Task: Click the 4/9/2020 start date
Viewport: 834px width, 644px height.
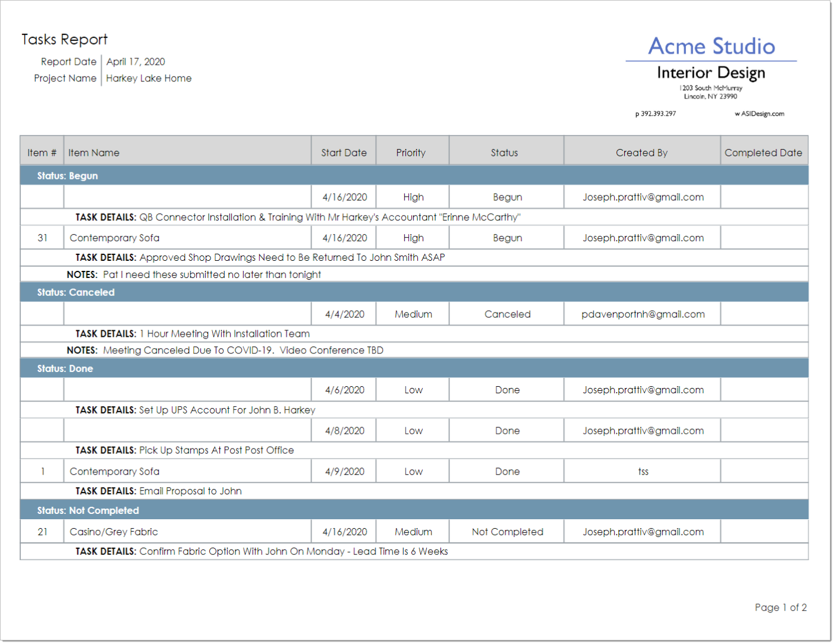Action: (345, 471)
